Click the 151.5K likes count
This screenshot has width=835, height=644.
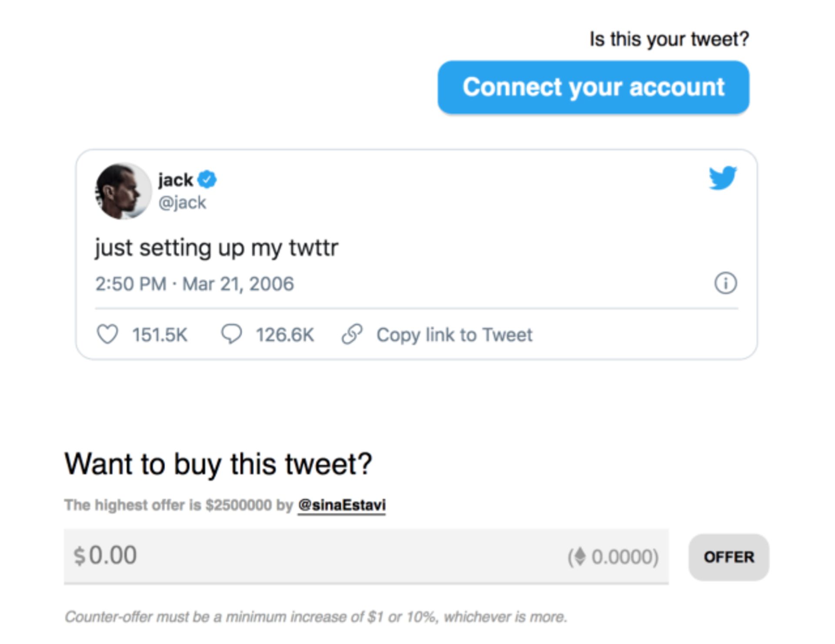coord(160,335)
